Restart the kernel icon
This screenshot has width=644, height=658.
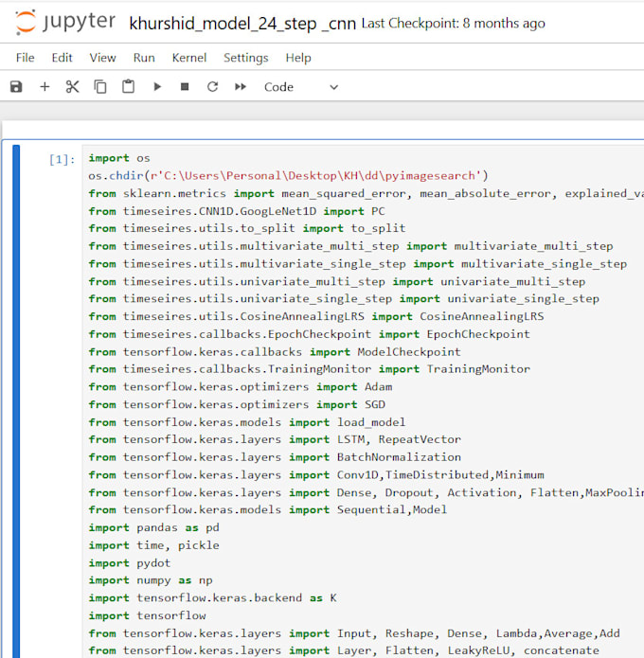click(x=212, y=87)
